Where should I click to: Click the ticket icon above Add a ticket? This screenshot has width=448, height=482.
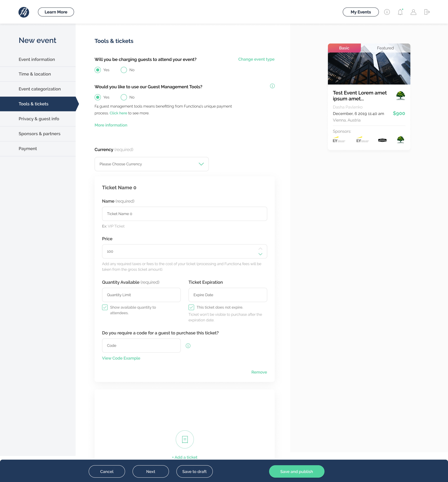tap(184, 439)
